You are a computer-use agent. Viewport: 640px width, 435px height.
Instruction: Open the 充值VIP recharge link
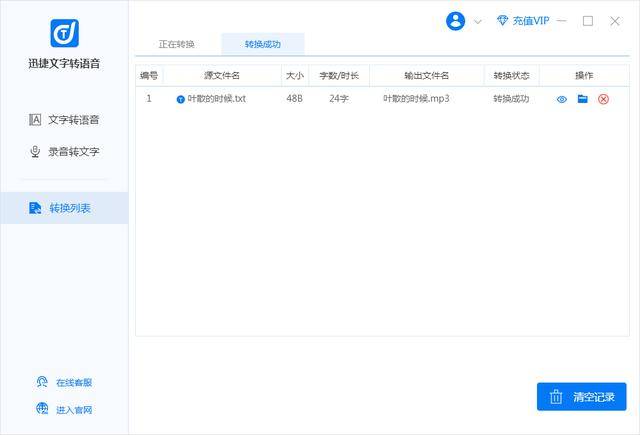tap(531, 20)
